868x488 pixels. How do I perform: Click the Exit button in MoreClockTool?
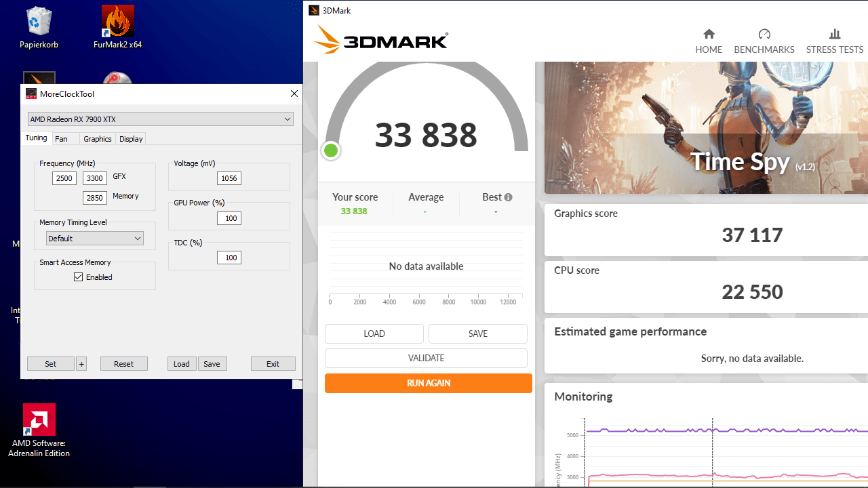[x=273, y=364]
